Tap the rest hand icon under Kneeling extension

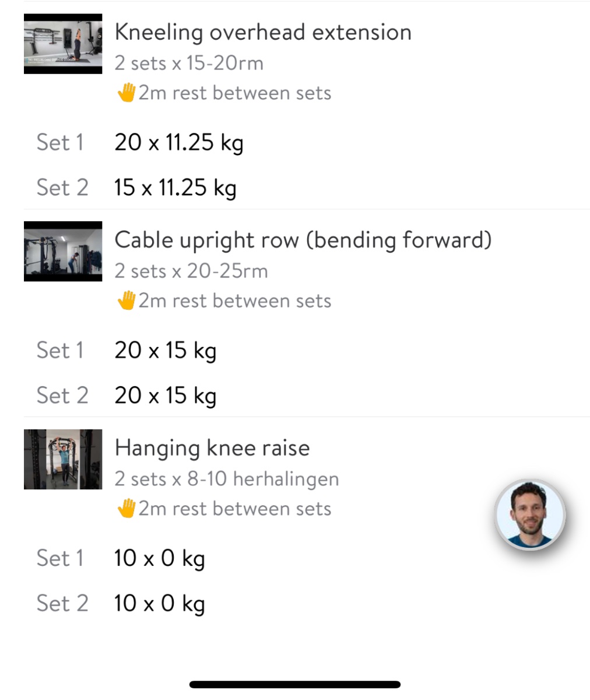(126, 93)
